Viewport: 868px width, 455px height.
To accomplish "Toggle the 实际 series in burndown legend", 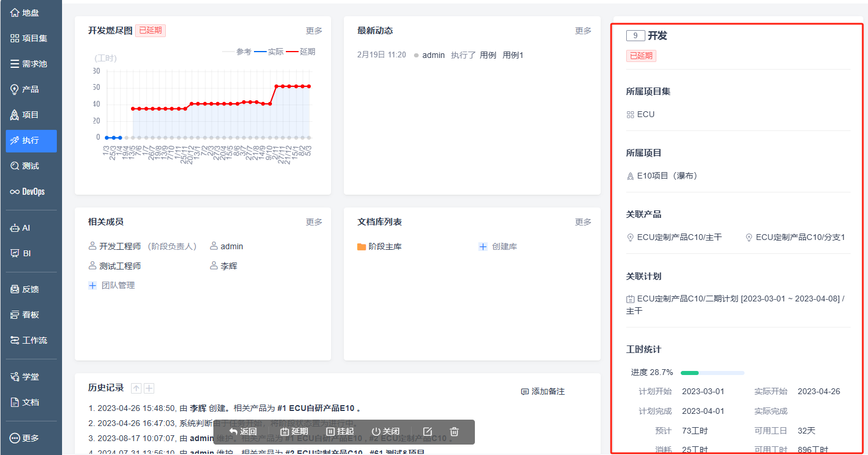I will (x=269, y=52).
